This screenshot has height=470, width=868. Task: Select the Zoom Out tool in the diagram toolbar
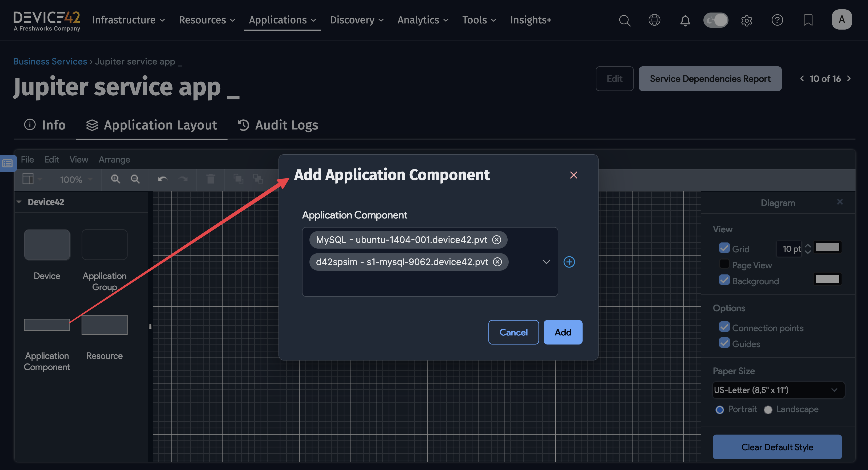[135, 179]
